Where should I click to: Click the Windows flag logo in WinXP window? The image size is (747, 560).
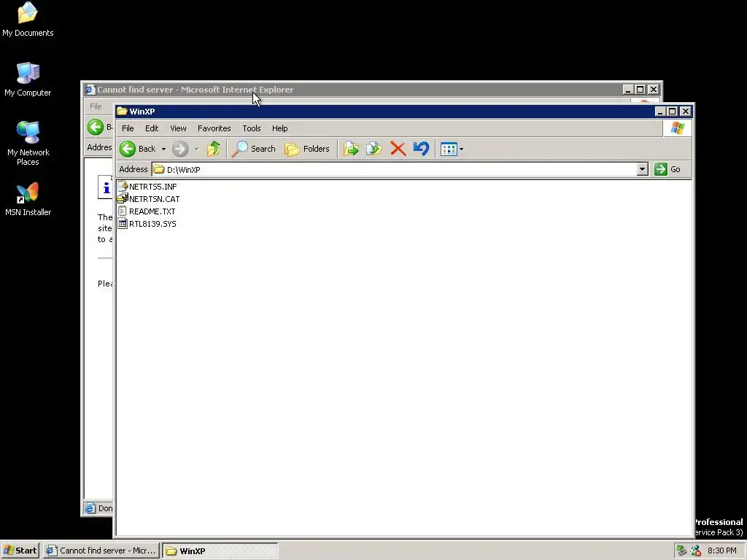[x=677, y=128]
